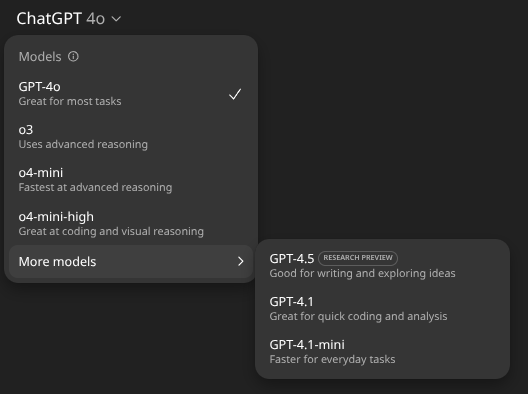Click the More models arrow icon

[240, 261]
